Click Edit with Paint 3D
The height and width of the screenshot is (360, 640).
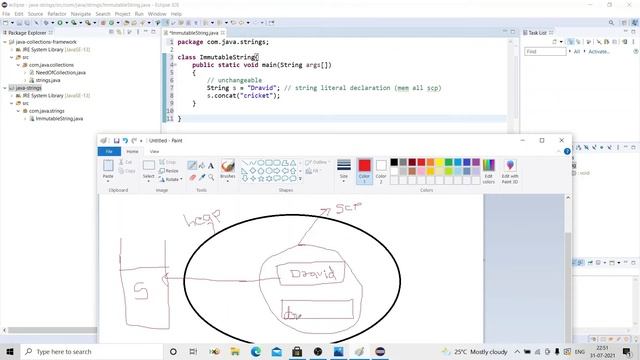510,171
